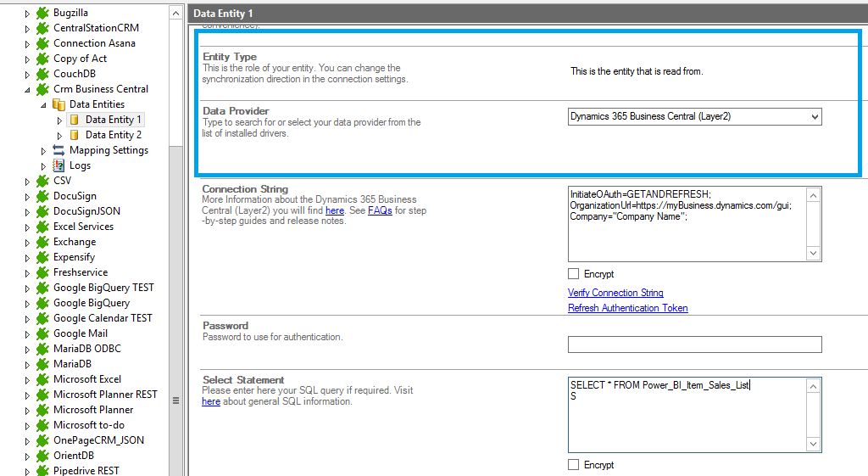
Task: Select the Excel Services connection
Action: coord(83,227)
